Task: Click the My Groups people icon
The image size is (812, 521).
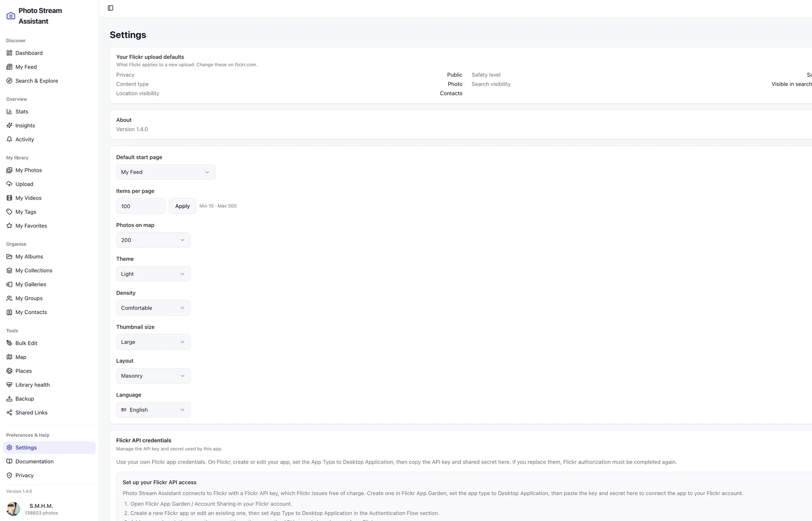Action: tap(9, 298)
